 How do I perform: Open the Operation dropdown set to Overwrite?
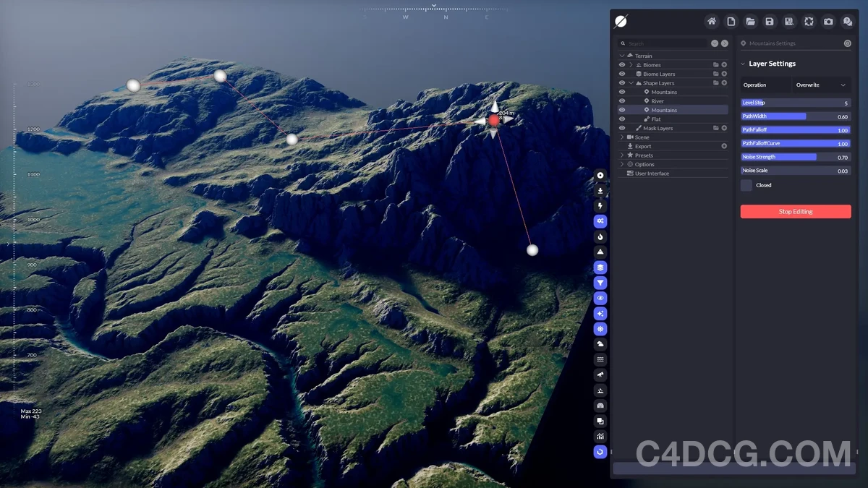click(x=821, y=85)
